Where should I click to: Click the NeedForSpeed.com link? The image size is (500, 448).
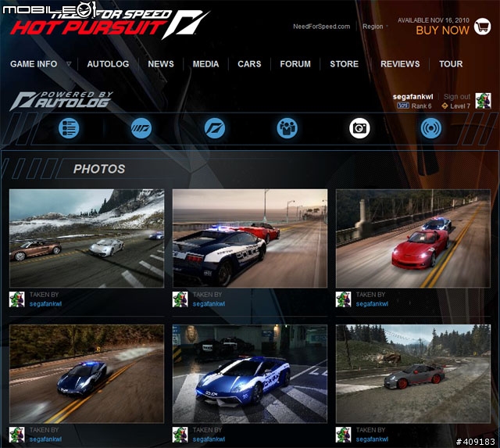[321, 27]
